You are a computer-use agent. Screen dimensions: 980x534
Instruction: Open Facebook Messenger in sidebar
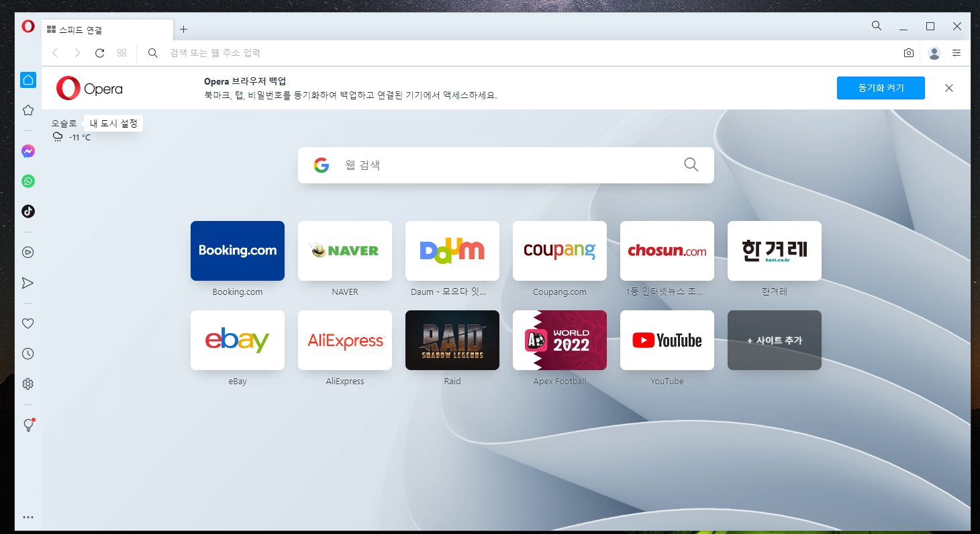point(28,152)
